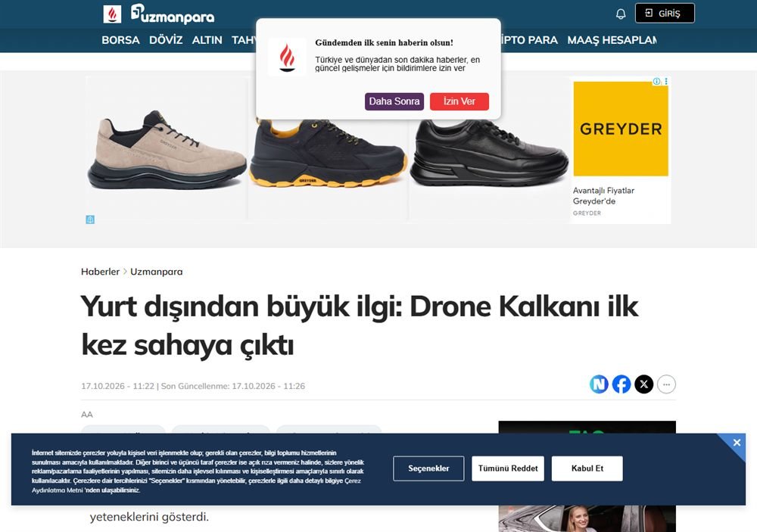Image resolution: width=757 pixels, height=532 pixels.
Task: Open 'Avantajlı Fiyatlar Greyder'de' ad link
Action: click(x=603, y=196)
